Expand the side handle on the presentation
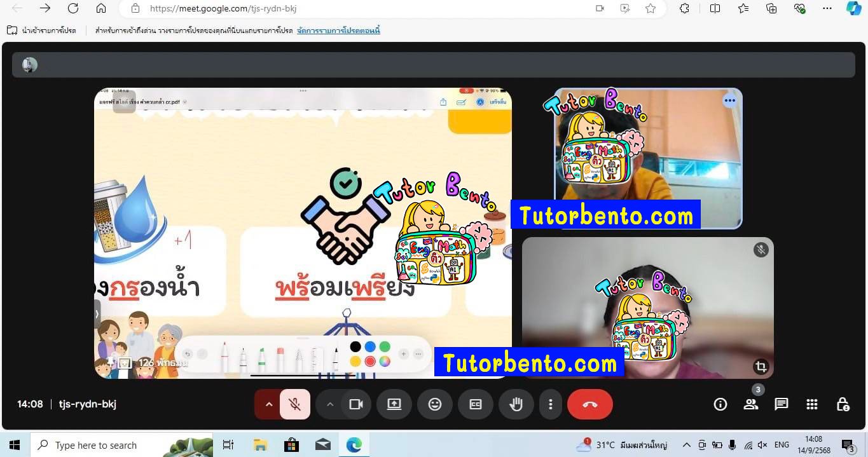 click(97, 313)
